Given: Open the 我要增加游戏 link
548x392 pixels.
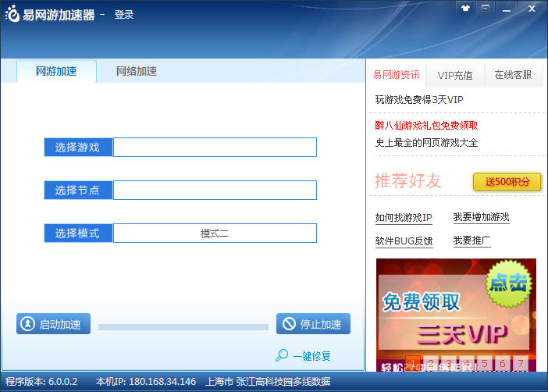Looking at the screenshot, I should click(x=481, y=217).
